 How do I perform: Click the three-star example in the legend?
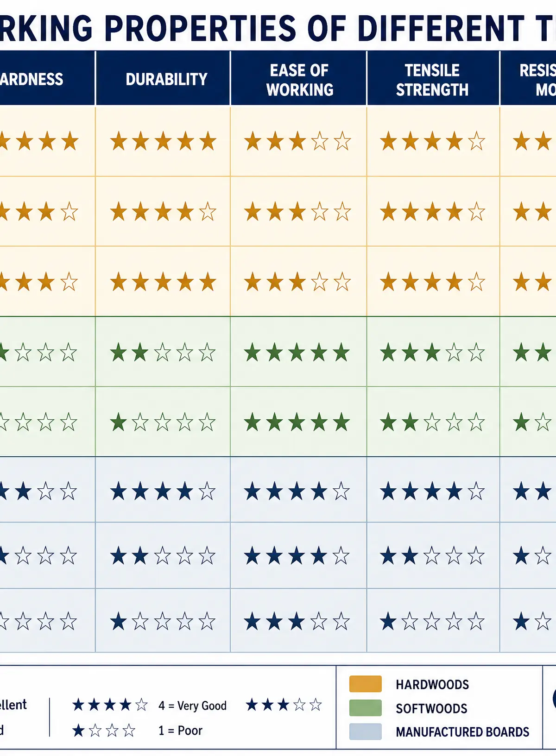(x=284, y=705)
